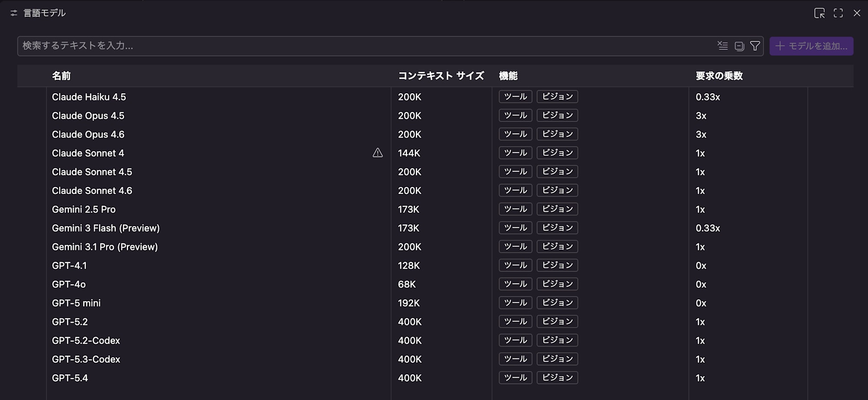Click the 0.33x multiplier for Claude Haiku 4.5
The image size is (868, 400).
(x=708, y=97)
